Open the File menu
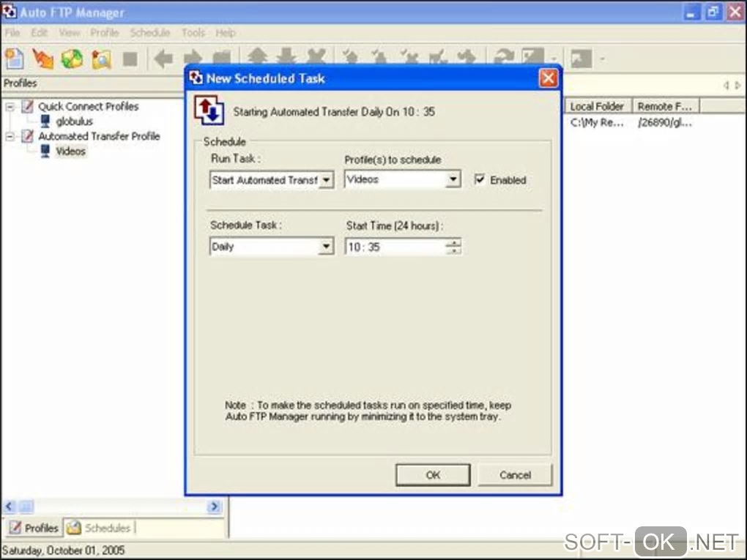The width and height of the screenshot is (747, 560). (13, 33)
